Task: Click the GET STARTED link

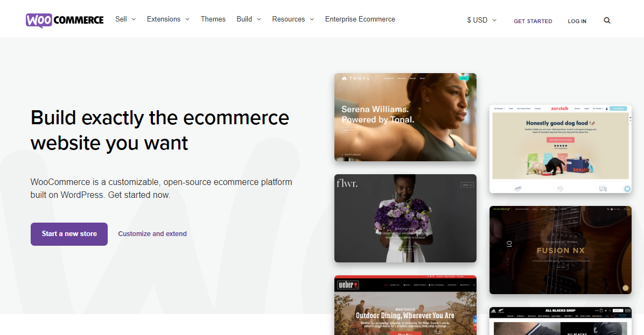Action: click(x=533, y=22)
